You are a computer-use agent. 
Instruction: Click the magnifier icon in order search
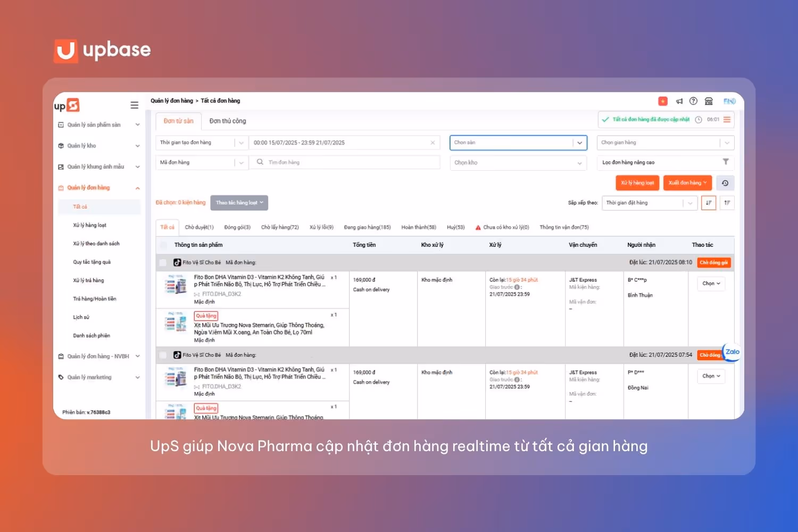pos(260,162)
